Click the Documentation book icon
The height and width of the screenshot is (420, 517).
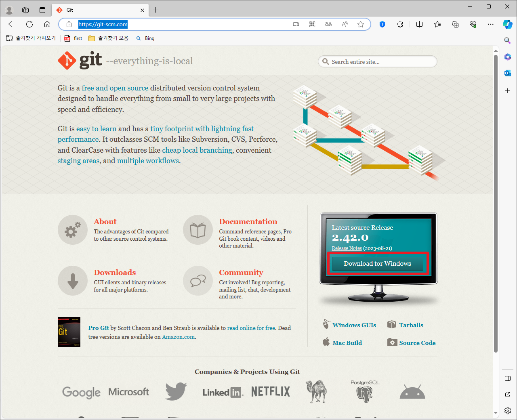click(198, 230)
